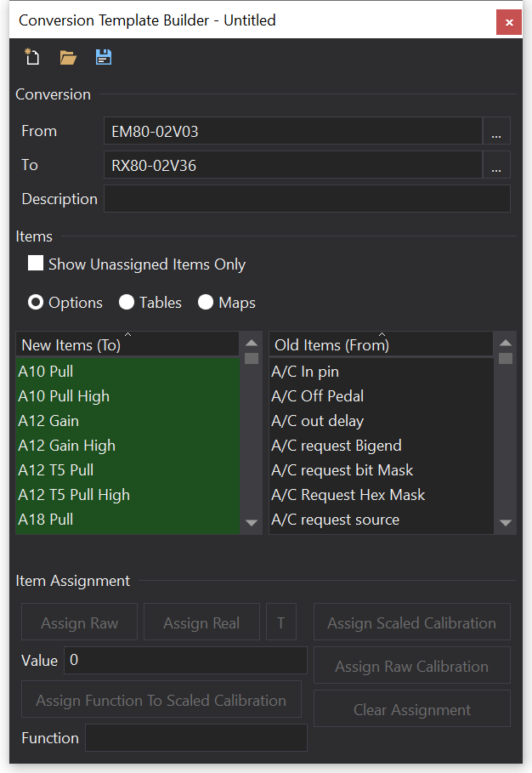Image resolution: width=532 pixels, height=773 pixels.
Task: Enable Show Unassigned Items Only
Action: [36, 264]
